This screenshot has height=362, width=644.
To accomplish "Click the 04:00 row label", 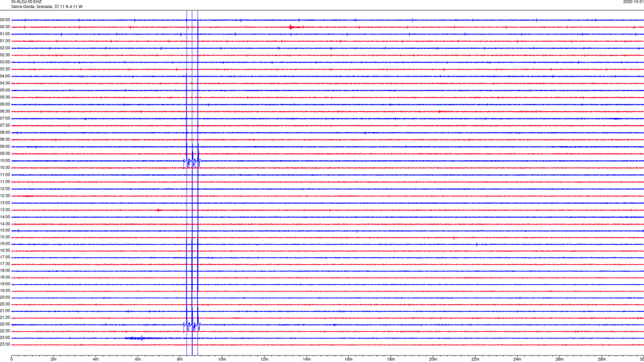I will tap(5, 76).
